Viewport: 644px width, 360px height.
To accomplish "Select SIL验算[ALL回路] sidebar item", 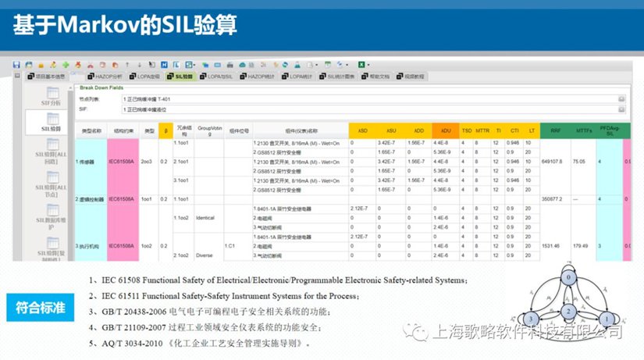I will pos(51,151).
